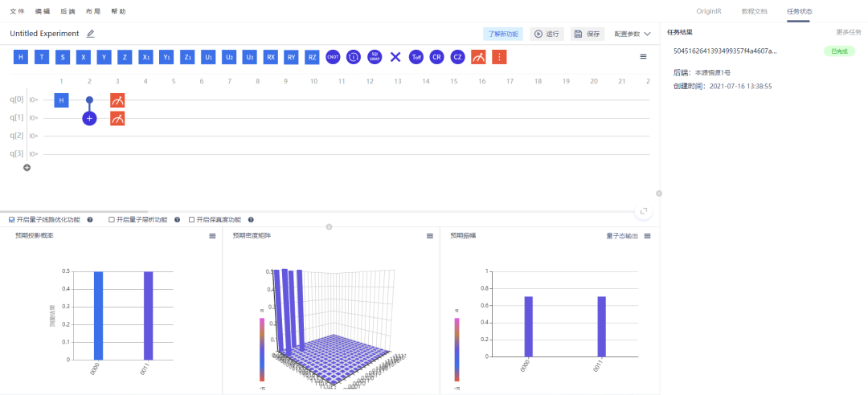Click the horizontal panel divider handle
The height and width of the screenshot is (395, 868).
click(x=329, y=227)
